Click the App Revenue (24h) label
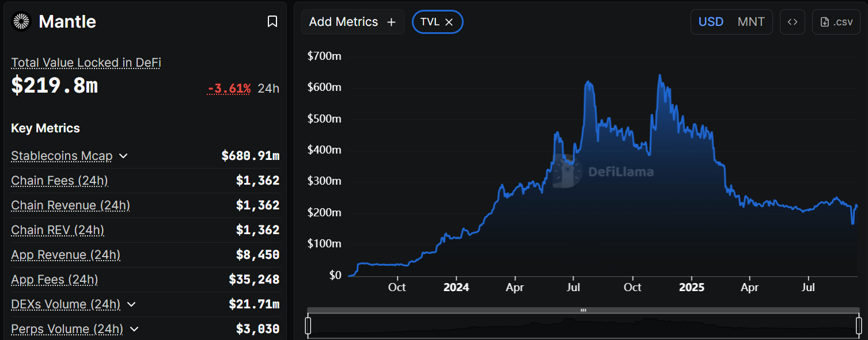868x340 pixels. coord(66,255)
